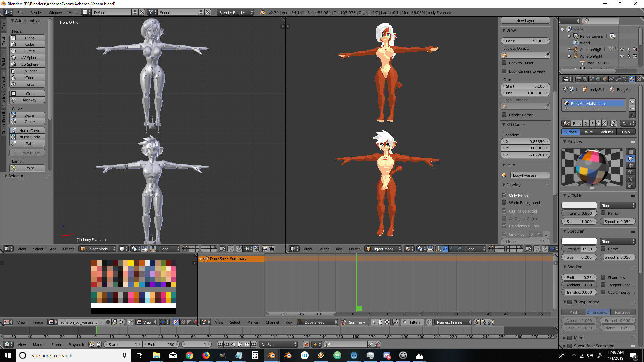Open the World properties tab icon
The width and height of the screenshot is (644, 362).
[x=598, y=79]
